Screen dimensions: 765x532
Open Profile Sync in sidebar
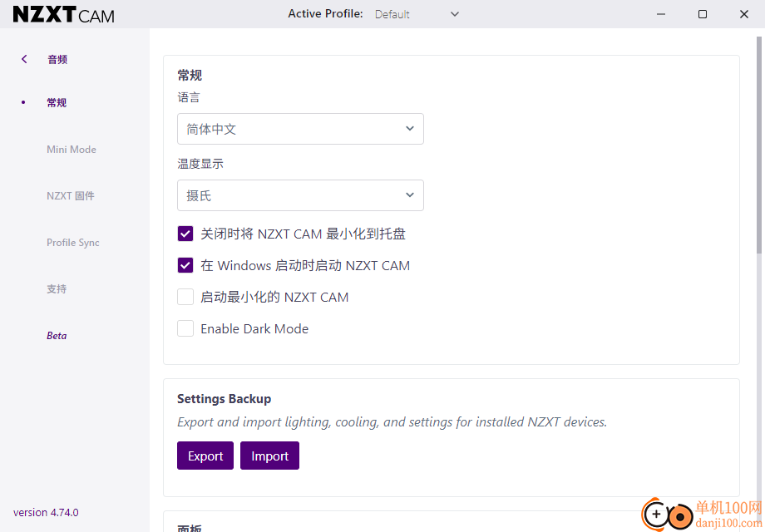coord(73,243)
